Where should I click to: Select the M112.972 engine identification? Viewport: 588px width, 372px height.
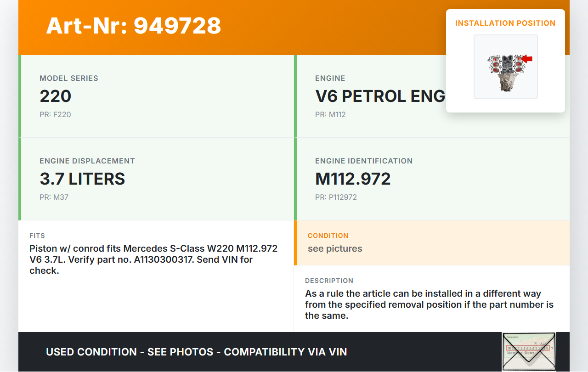pyautogui.click(x=353, y=179)
